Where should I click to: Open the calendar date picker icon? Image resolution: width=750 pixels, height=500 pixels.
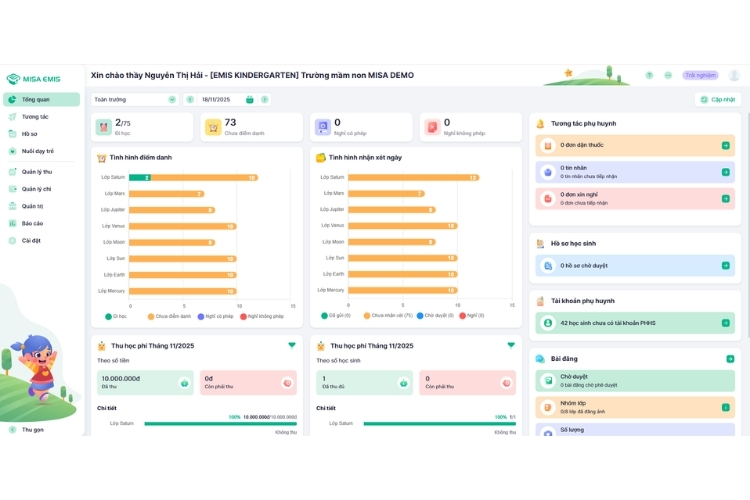(x=249, y=100)
